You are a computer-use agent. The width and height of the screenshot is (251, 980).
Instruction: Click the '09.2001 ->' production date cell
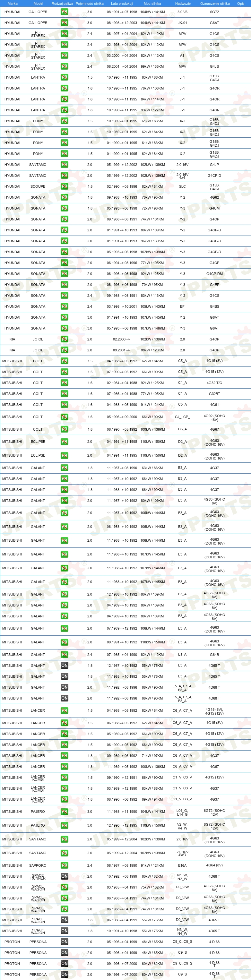click(x=121, y=350)
